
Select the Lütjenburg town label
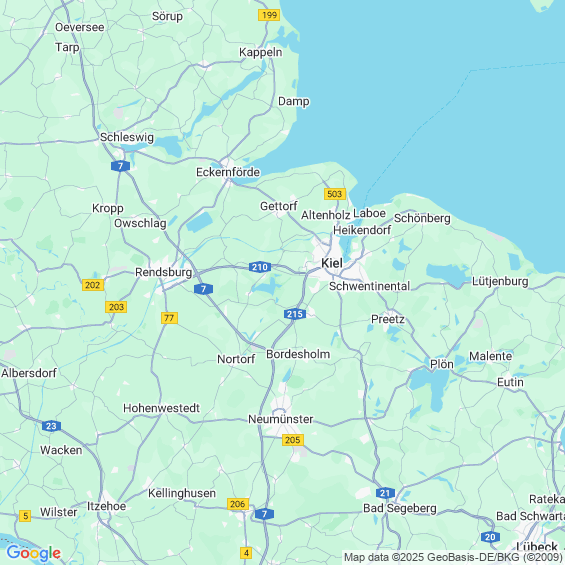point(500,281)
